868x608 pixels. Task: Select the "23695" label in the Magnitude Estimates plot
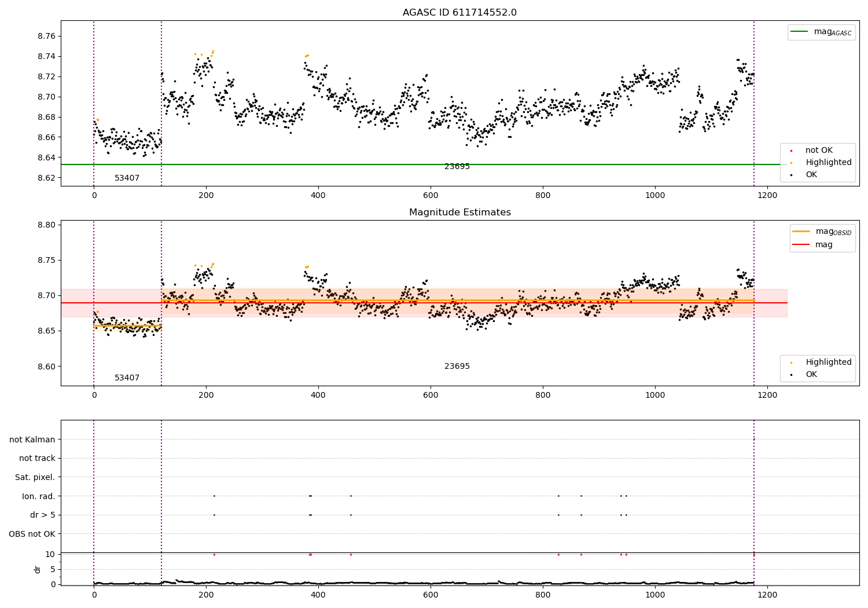(457, 367)
